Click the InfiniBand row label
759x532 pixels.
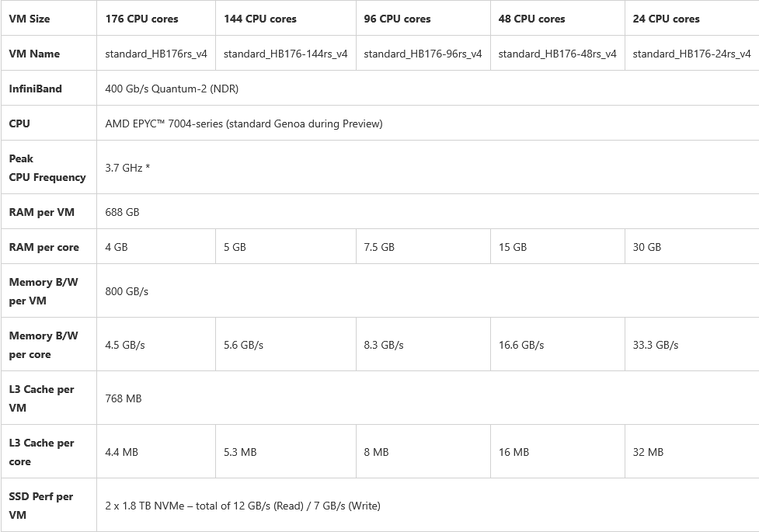(35, 89)
